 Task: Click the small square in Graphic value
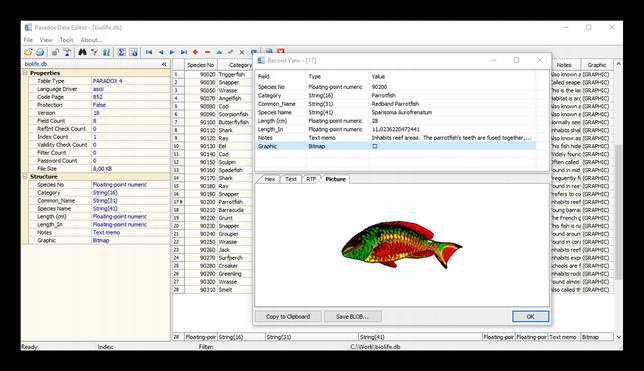pos(375,146)
